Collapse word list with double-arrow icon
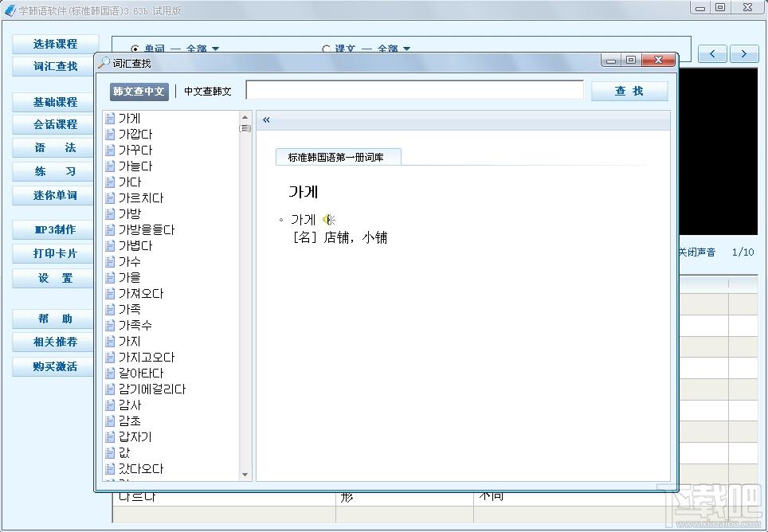This screenshot has height=532, width=768. 266,120
